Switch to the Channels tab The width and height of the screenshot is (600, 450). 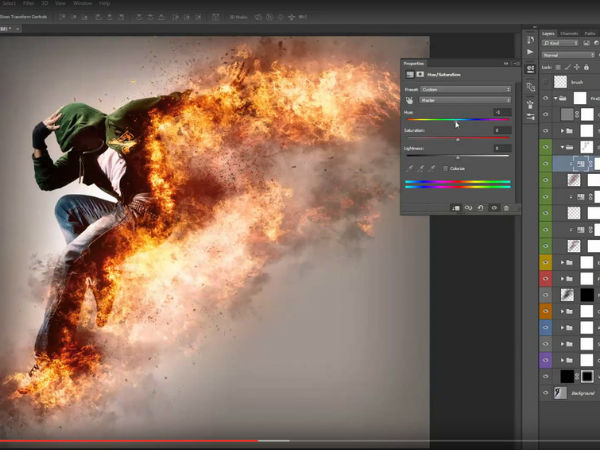click(x=569, y=33)
